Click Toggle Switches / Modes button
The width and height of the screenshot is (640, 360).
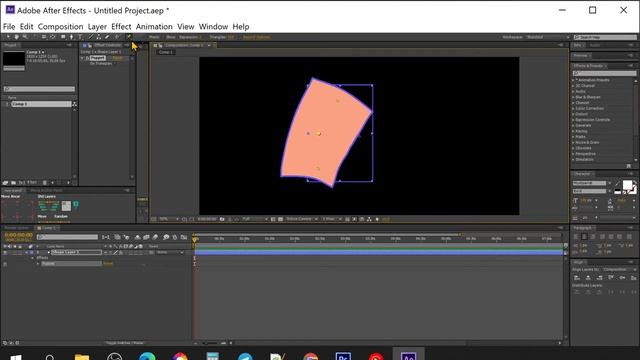pos(125,343)
